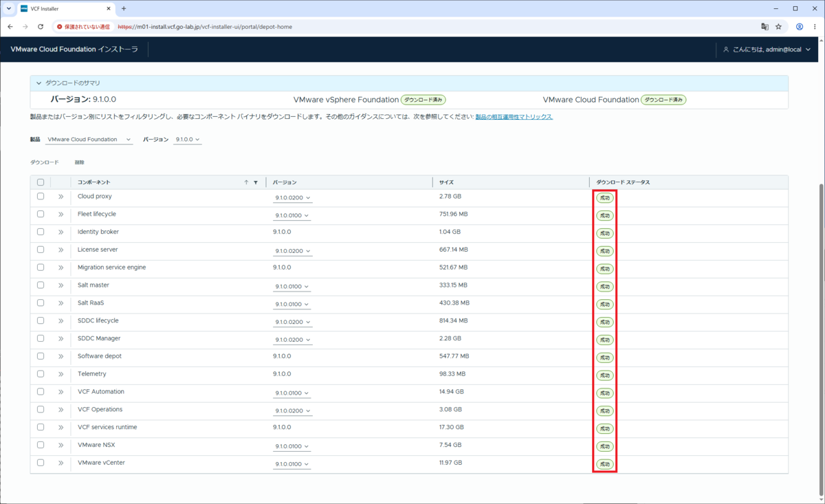Check the License server checkbox

click(41, 250)
